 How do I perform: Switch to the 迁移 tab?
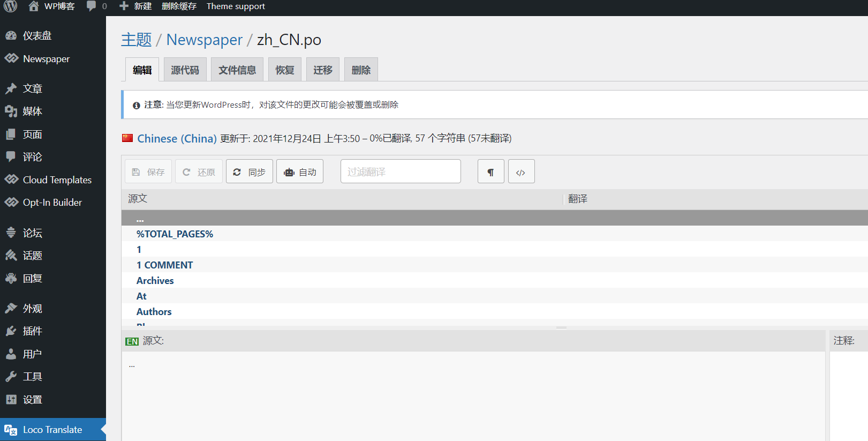click(x=323, y=70)
